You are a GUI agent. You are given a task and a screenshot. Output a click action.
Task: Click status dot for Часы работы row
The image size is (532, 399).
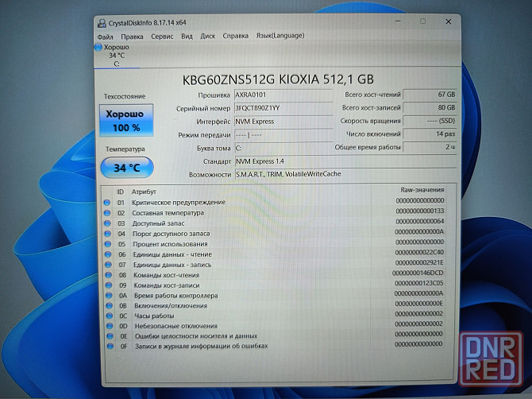[x=110, y=316]
